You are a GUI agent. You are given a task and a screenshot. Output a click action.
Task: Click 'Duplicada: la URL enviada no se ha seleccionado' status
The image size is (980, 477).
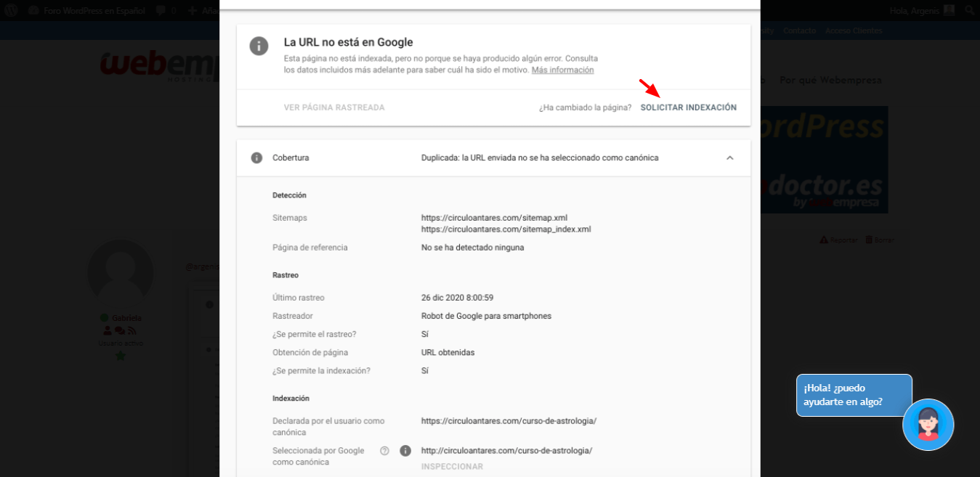click(540, 158)
